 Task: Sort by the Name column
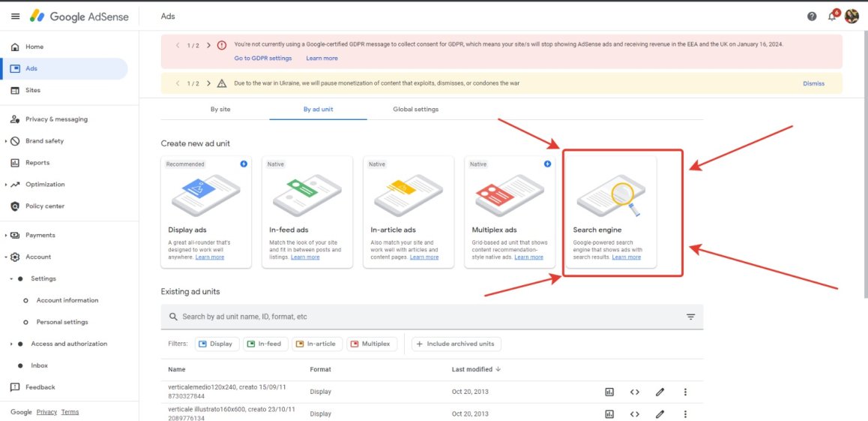click(x=177, y=369)
